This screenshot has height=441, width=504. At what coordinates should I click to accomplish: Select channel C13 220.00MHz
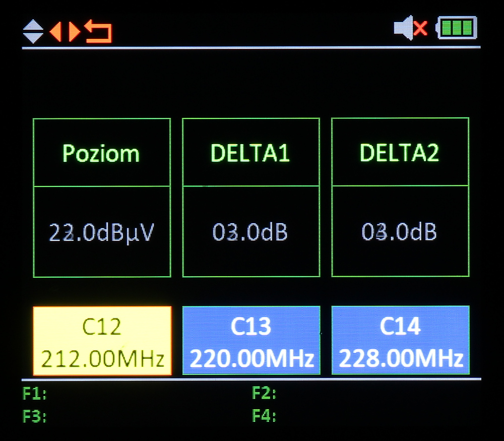(x=251, y=341)
